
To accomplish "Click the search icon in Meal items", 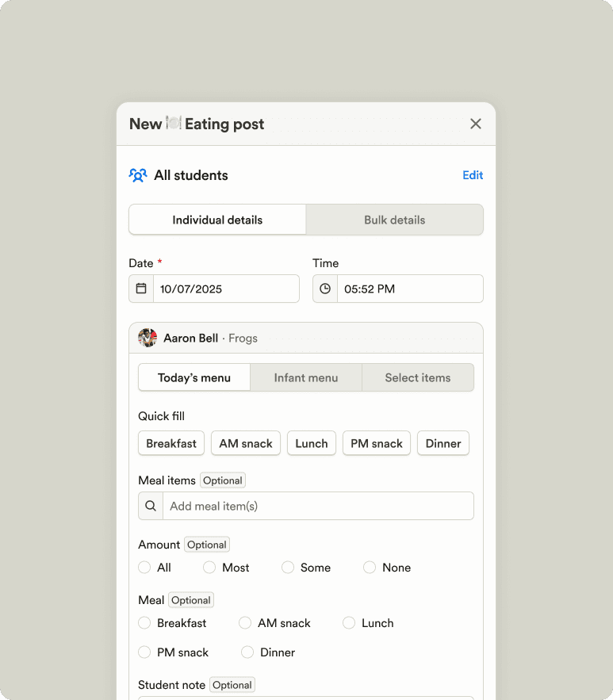I will (x=151, y=506).
